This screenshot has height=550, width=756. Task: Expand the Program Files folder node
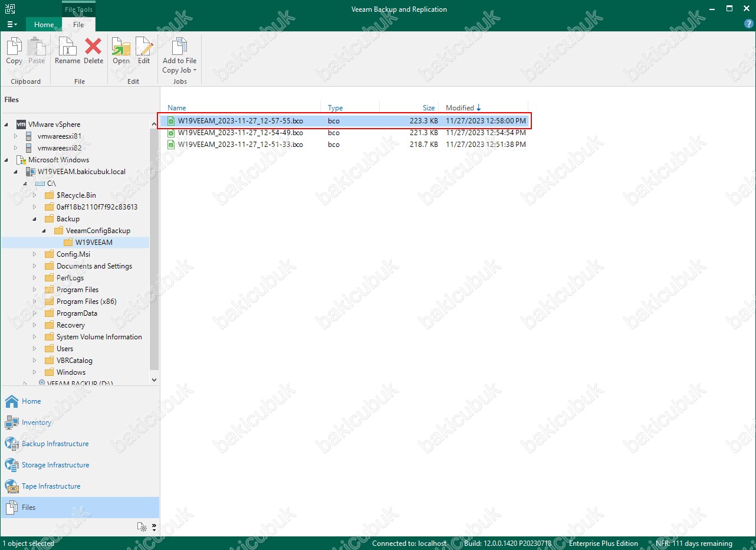tap(35, 290)
